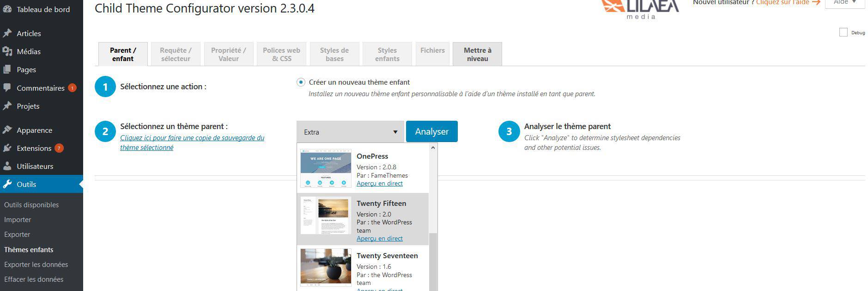Open OnePress 'Aperçu en direct' link

click(380, 184)
